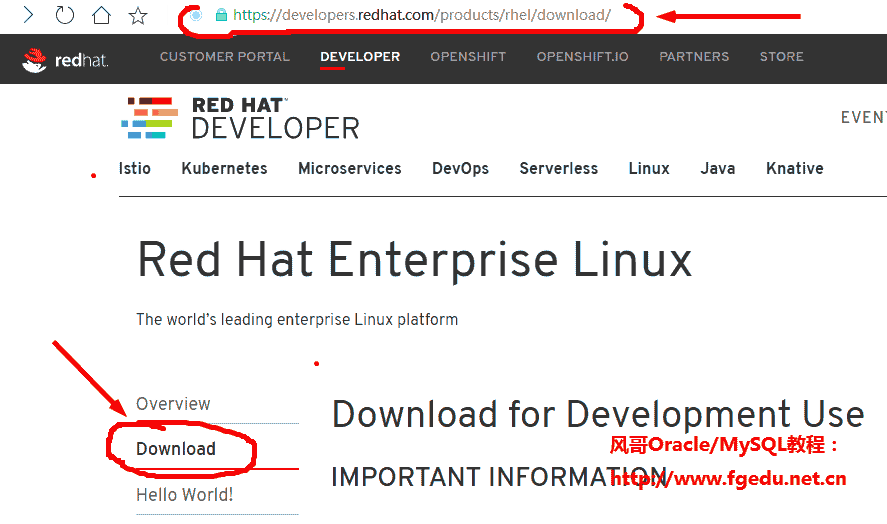Click the world's leading enterprise Linux tagline
This screenshot has height=524, width=887.
coord(297,320)
